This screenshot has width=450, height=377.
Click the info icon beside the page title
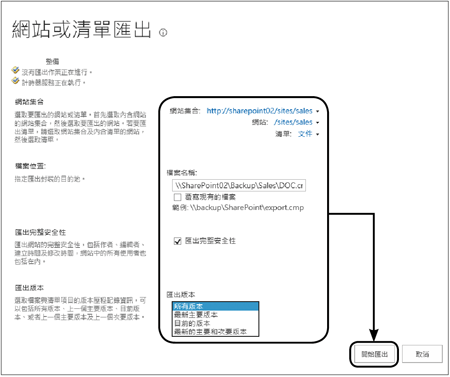(x=163, y=33)
